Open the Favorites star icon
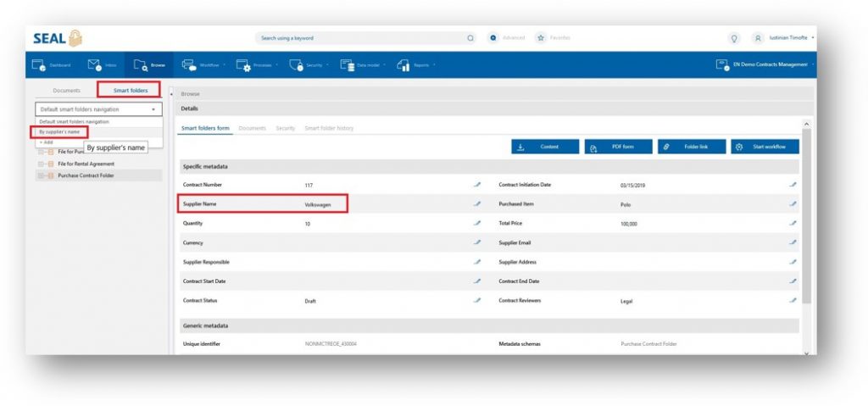The height and width of the screenshot is (406, 868). tap(540, 38)
